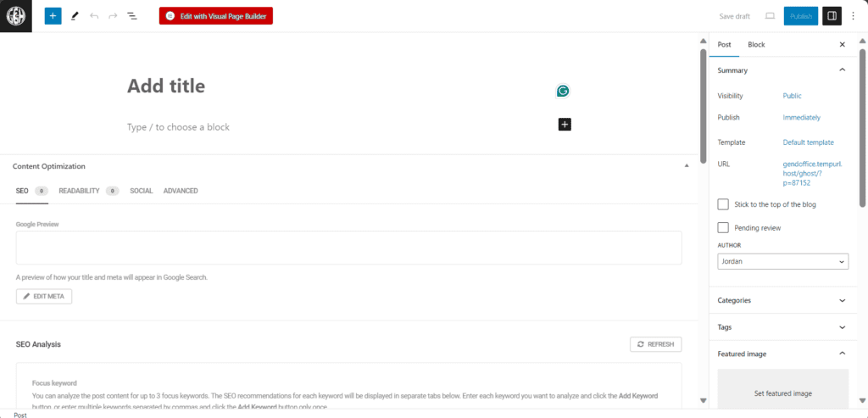
Task: Click the Undo arrow
Action: point(94,16)
